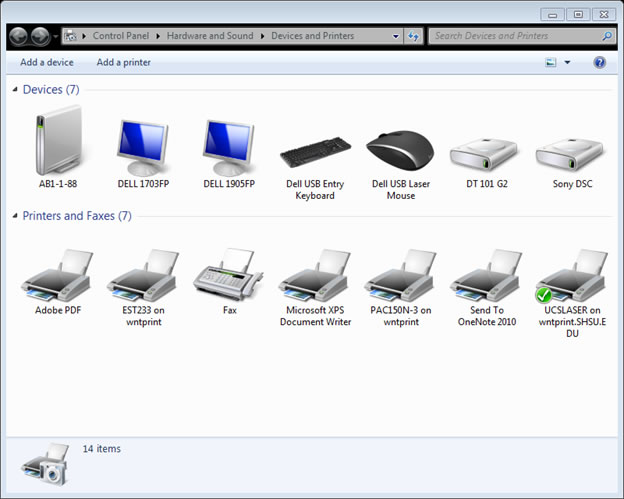
Task: Minimize the Devices and Printers window
Action: coord(552,15)
